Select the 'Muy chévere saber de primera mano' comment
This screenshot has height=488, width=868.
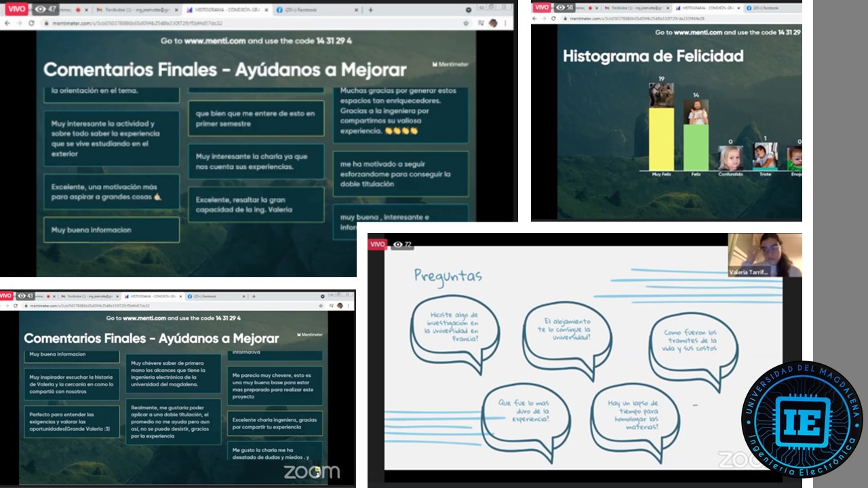(174, 373)
